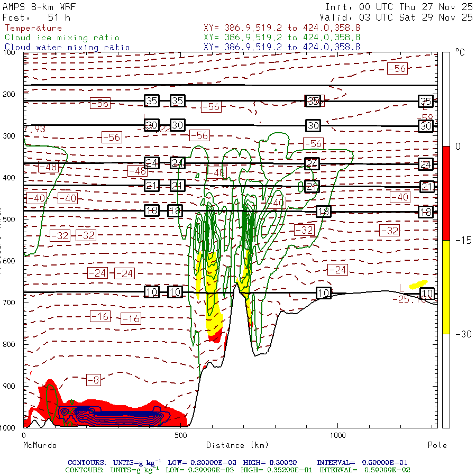Click the 'Distance (km)' axis title
Viewport: 476px width, 476px height.
pyautogui.click(x=237, y=445)
